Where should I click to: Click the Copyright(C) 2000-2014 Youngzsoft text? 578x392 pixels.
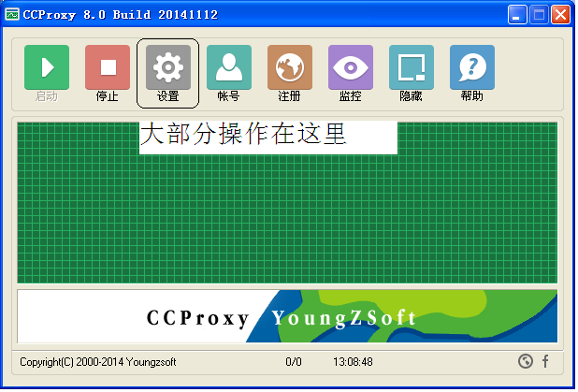point(98,362)
